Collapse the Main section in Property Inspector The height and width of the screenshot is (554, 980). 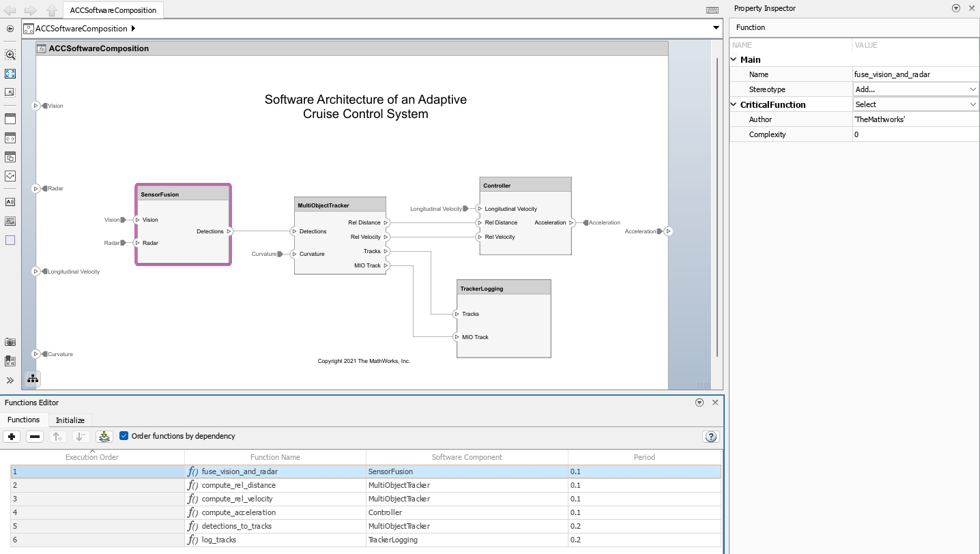pyautogui.click(x=734, y=59)
